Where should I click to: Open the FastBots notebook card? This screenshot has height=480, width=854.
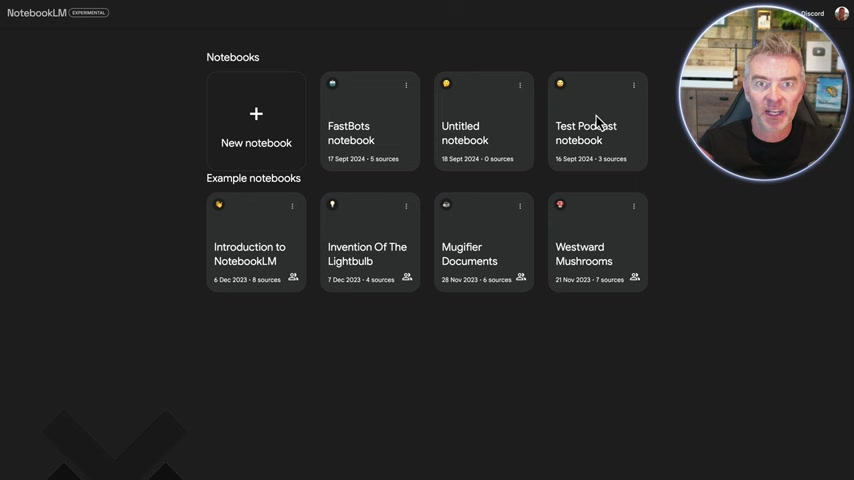pos(370,121)
